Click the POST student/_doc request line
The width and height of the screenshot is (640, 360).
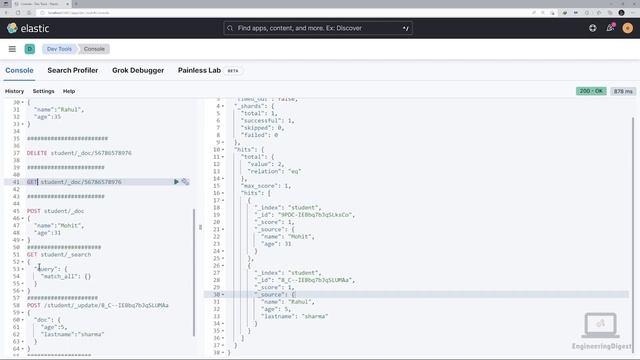click(56, 211)
